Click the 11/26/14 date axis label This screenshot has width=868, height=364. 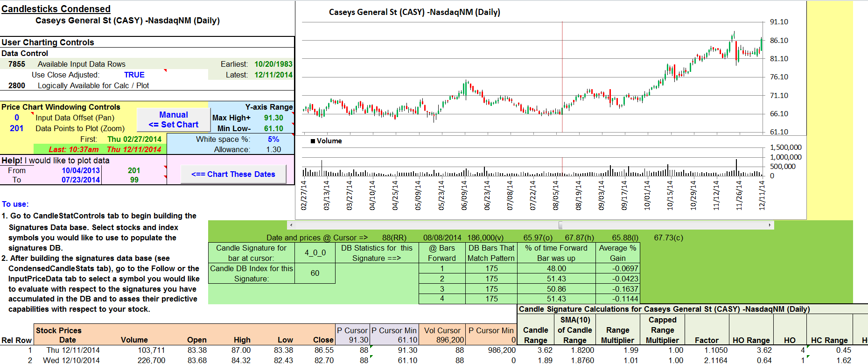point(739,196)
